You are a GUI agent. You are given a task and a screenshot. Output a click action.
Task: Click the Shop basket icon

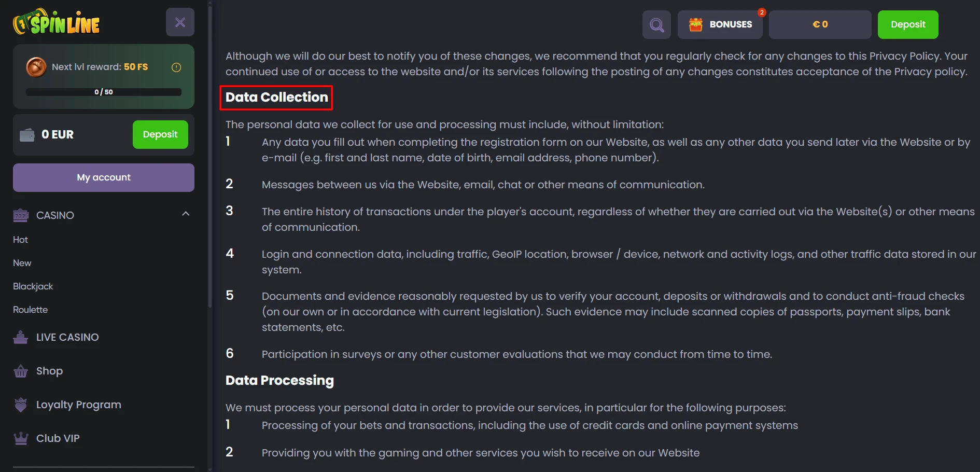point(21,371)
